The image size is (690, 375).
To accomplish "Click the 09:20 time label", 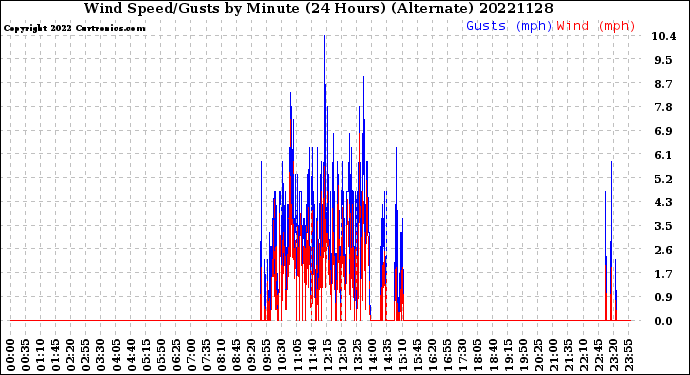I will coord(251,354).
